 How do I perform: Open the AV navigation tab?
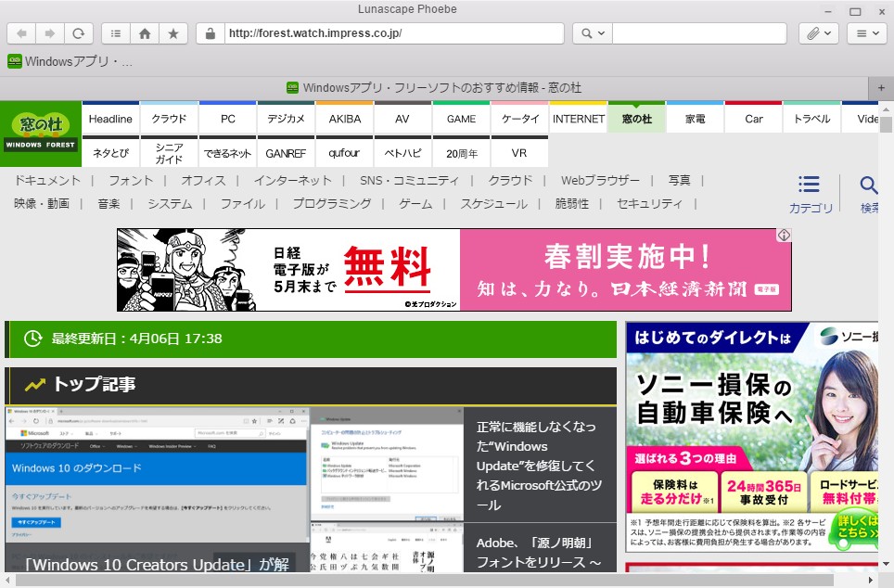pyautogui.click(x=402, y=119)
